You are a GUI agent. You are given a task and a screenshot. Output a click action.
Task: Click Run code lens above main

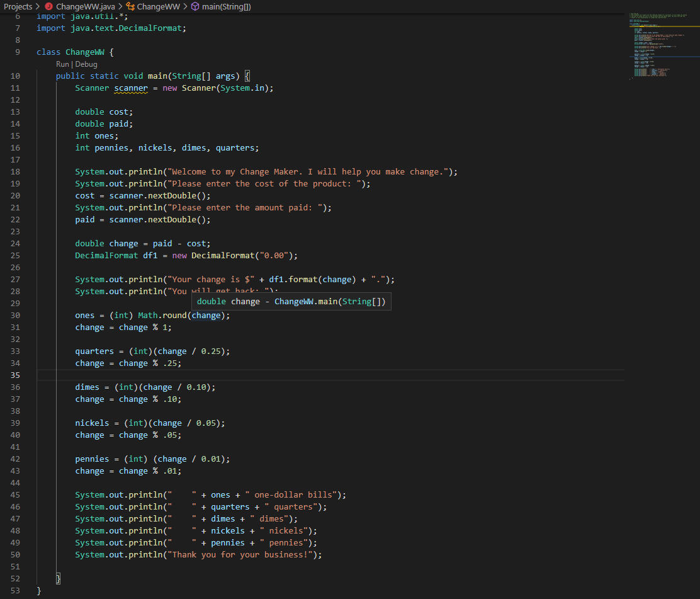pos(62,64)
